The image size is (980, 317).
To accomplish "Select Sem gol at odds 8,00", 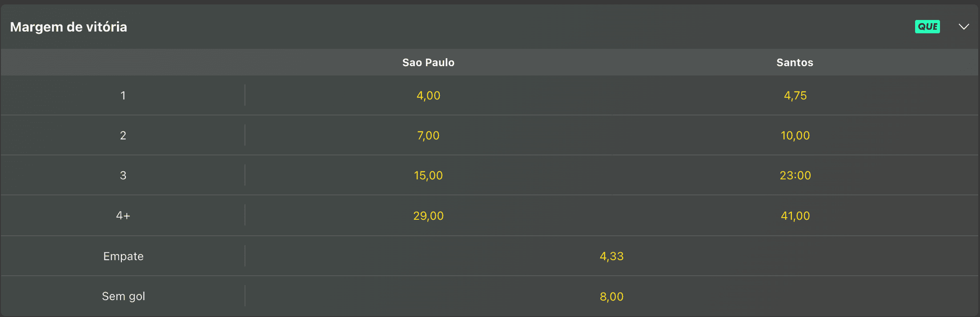I will pos(611,296).
